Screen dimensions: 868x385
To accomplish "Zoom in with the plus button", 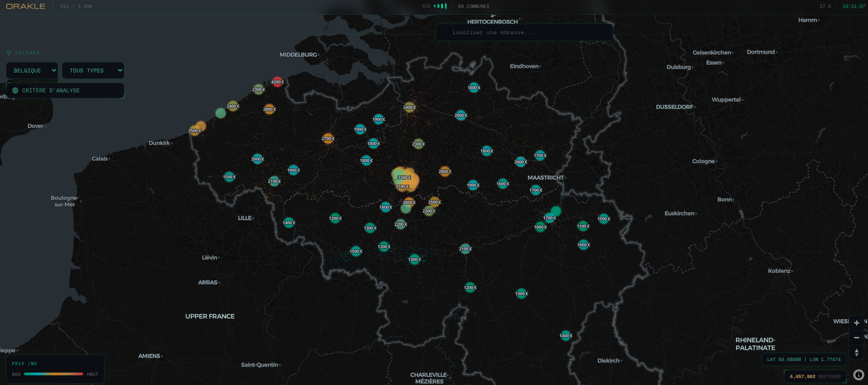I will 856,323.
